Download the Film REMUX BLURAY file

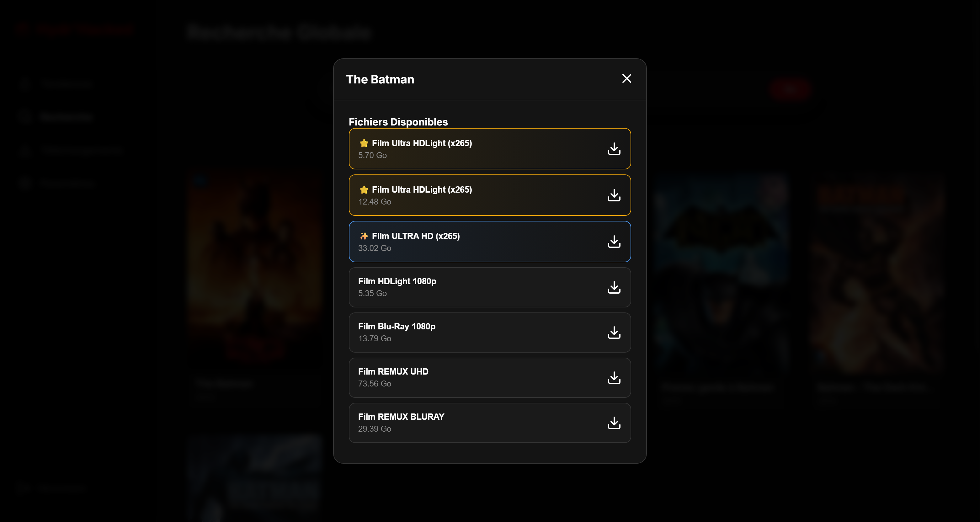(614, 423)
